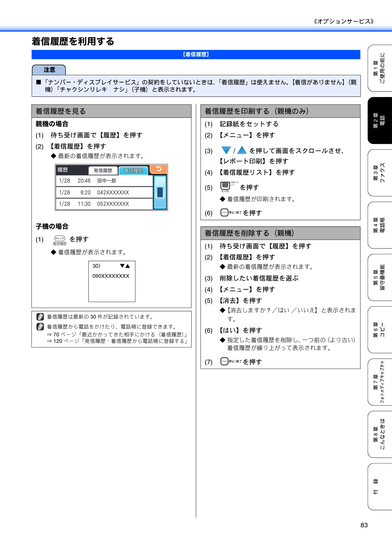Click step 削除したい着信履歴を選ぶ
The image size is (392, 555).
(259, 278)
